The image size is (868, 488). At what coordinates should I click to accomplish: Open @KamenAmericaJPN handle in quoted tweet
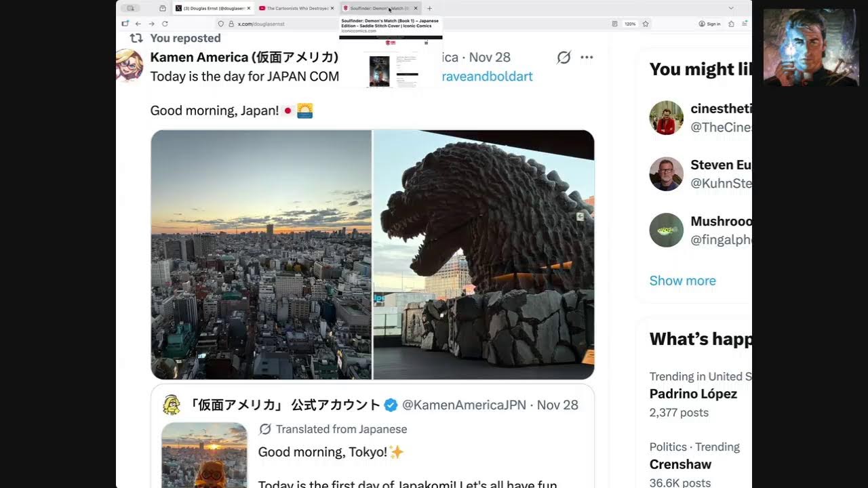[464, 405]
